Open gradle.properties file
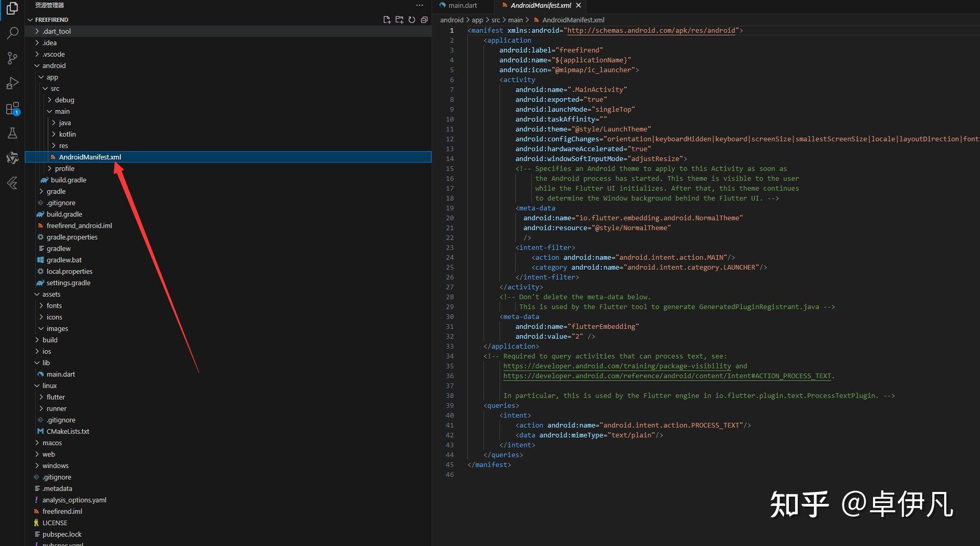Image resolution: width=980 pixels, height=546 pixels. [x=229, y=237]
